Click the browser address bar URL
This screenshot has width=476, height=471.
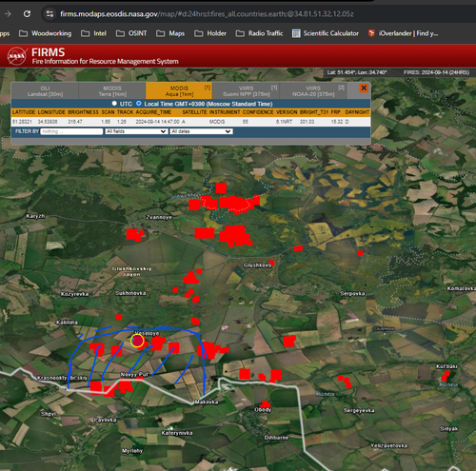tap(207, 14)
